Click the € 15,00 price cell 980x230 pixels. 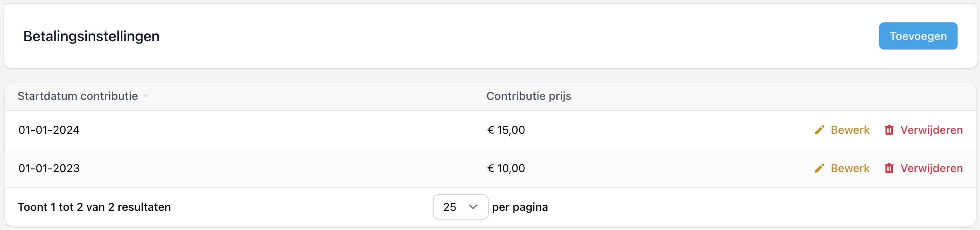[x=506, y=130]
